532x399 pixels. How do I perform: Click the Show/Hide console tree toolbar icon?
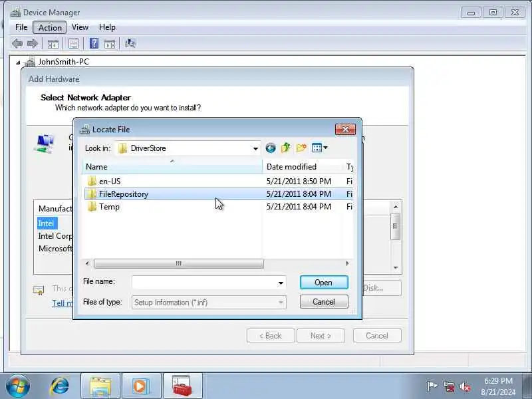click(x=53, y=44)
